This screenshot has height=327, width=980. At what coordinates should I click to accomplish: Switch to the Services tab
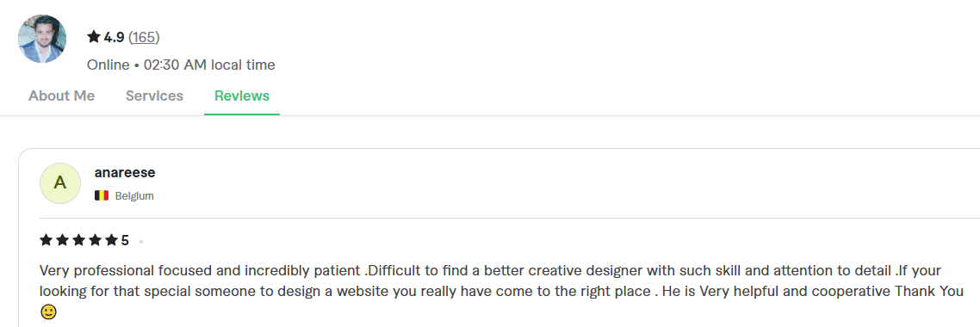pyautogui.click(x=154, y=96)
